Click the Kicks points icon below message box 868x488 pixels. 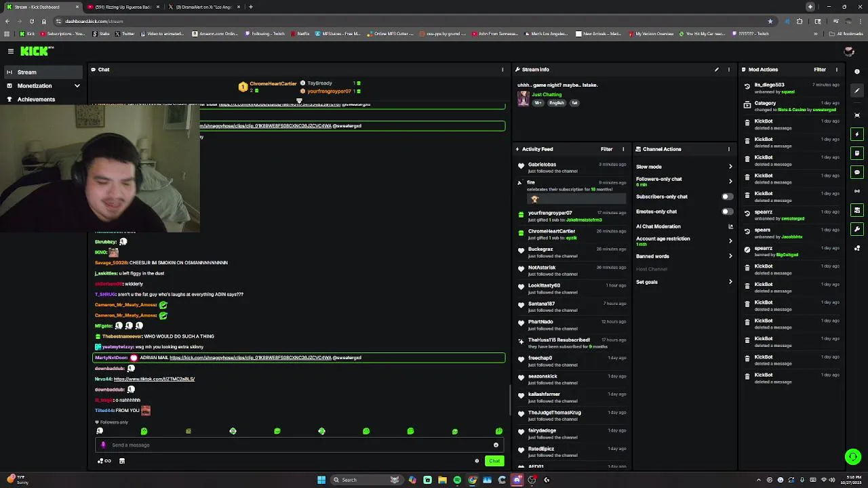(x=104, y=461)
